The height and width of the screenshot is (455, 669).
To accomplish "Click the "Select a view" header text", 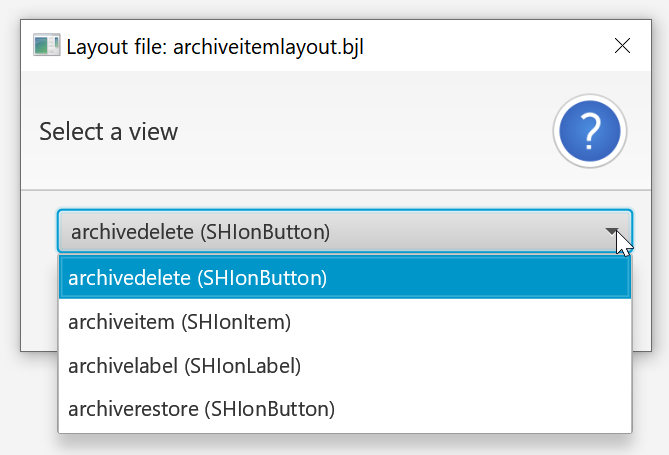I will tap(108, 131).
